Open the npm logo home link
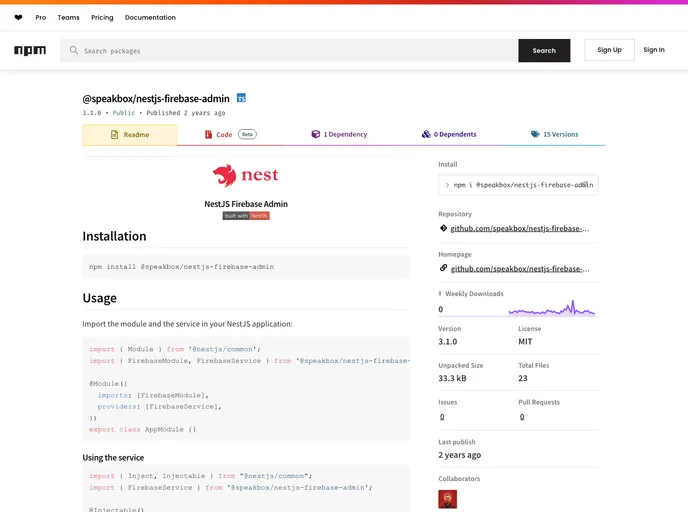Image resolution: width=688 pixels, height=512 pixels. tap(30, 50)
